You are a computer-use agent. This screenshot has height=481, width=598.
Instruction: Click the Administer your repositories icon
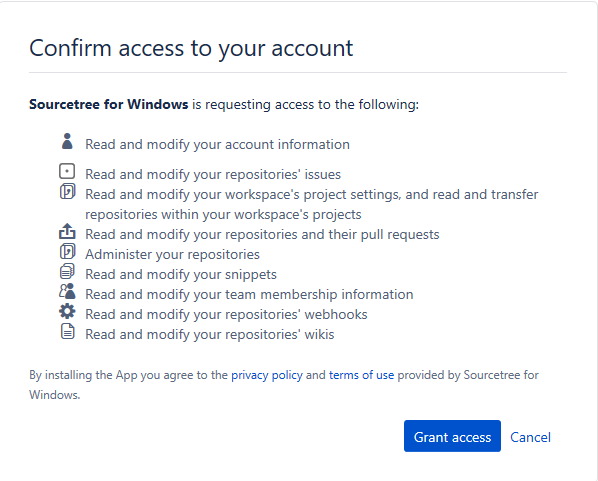click(x=68, y=251)
